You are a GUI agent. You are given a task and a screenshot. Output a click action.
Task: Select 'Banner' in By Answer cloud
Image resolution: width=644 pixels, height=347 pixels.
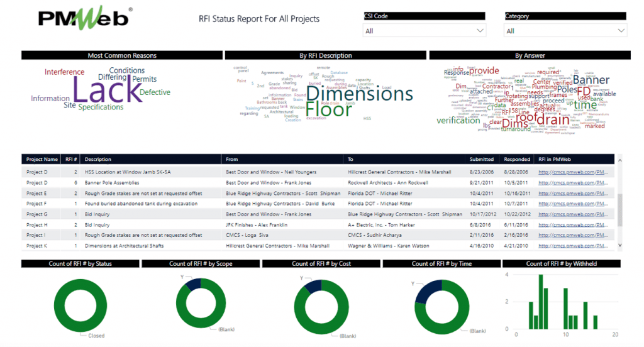pyautogui.click(x=591, y=80)
